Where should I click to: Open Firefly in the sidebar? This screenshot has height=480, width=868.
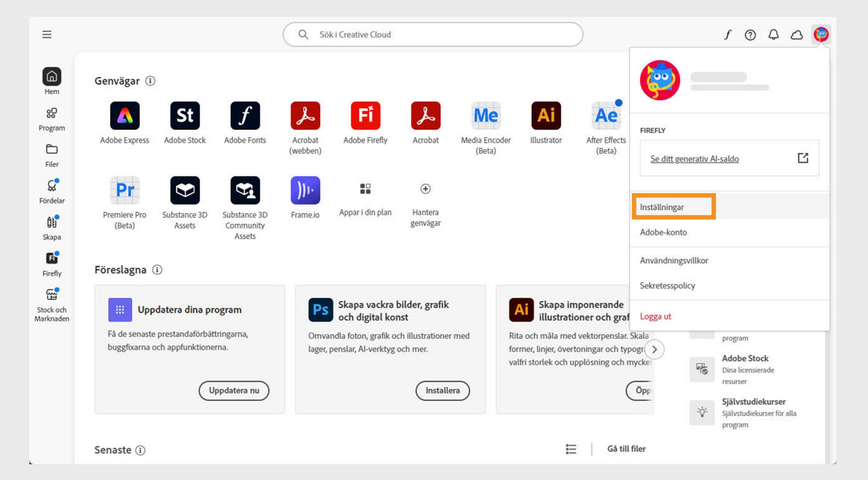pos(52,265)
